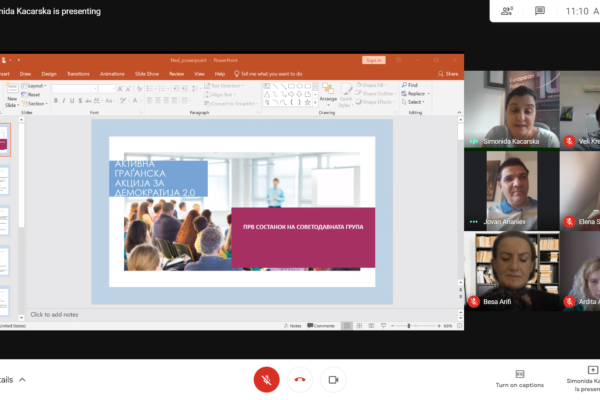The width and height of the screenshot is (600, 400).
Task: Click Simonida Kacarska's video tile
Action: (512, 109)
